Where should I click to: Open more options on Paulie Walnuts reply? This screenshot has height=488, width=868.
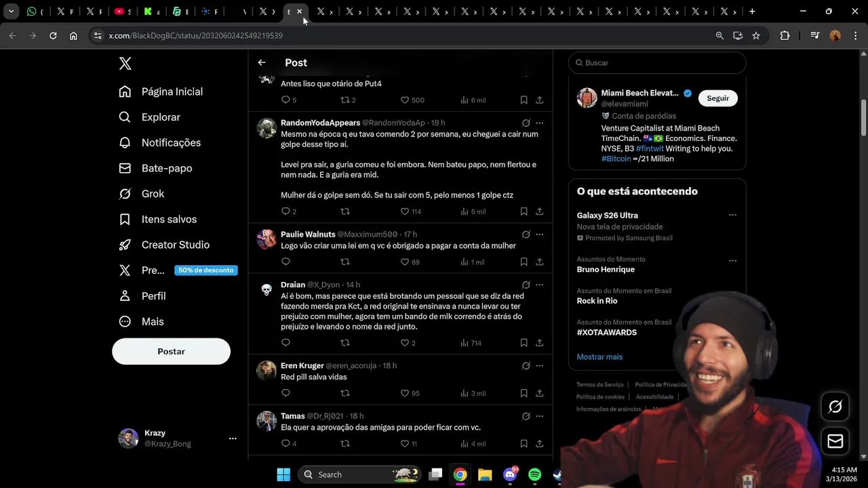(540, 235)
